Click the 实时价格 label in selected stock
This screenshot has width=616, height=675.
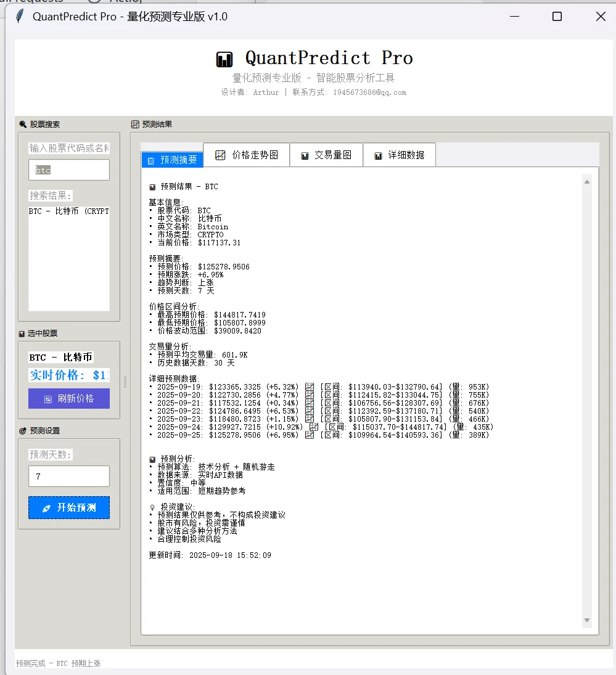[x=69, y=375]
